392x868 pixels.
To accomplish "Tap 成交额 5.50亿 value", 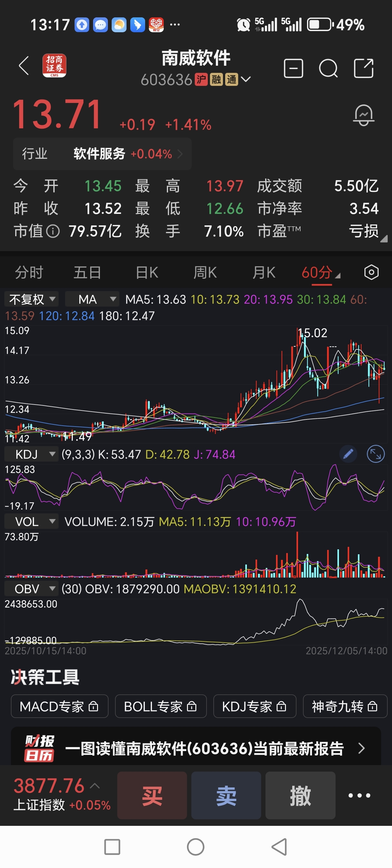I will 356,186.
